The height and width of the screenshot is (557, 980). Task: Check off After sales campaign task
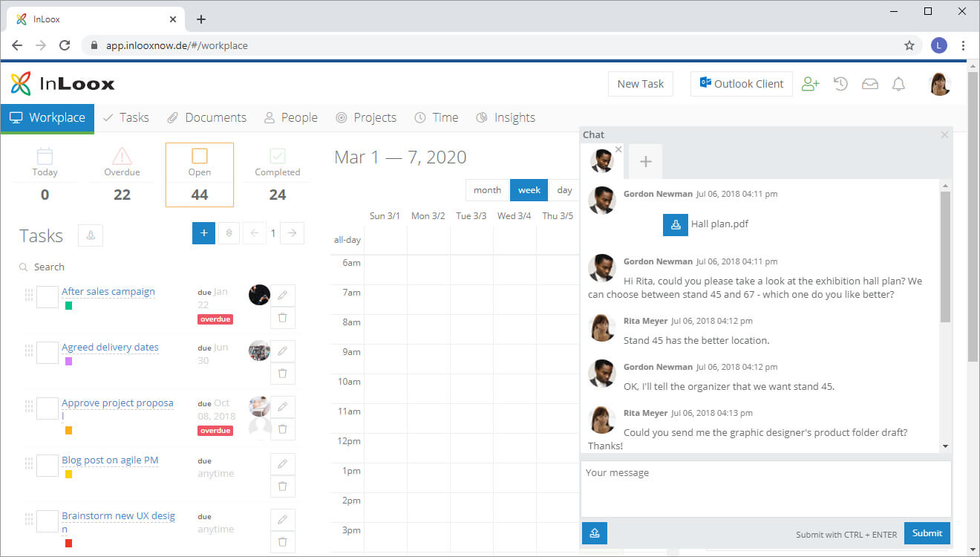coord(48,297)
